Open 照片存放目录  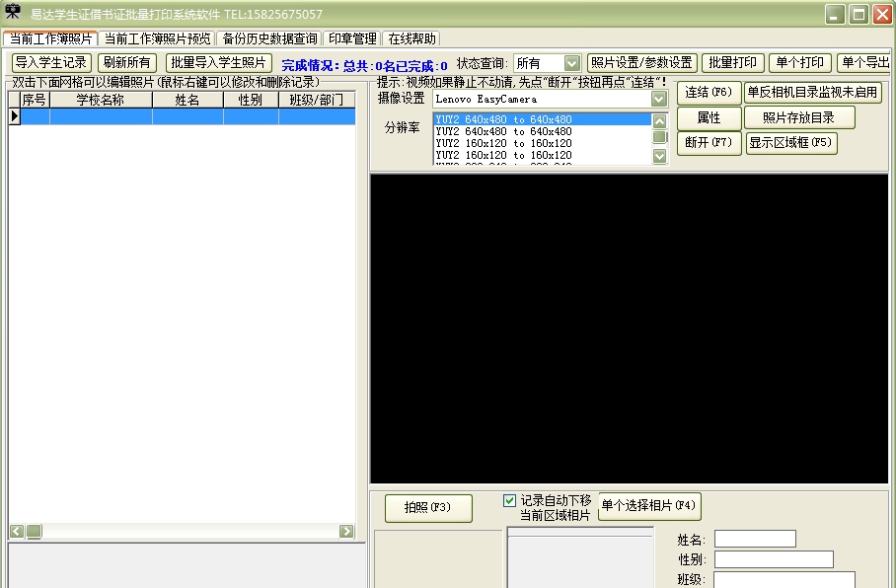tap(799, 117)
